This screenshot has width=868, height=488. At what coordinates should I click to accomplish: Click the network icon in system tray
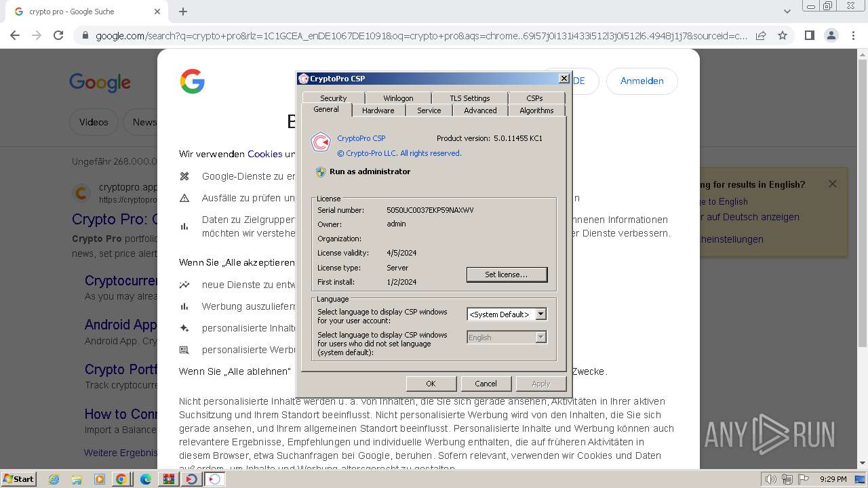[x=787, y=479]
